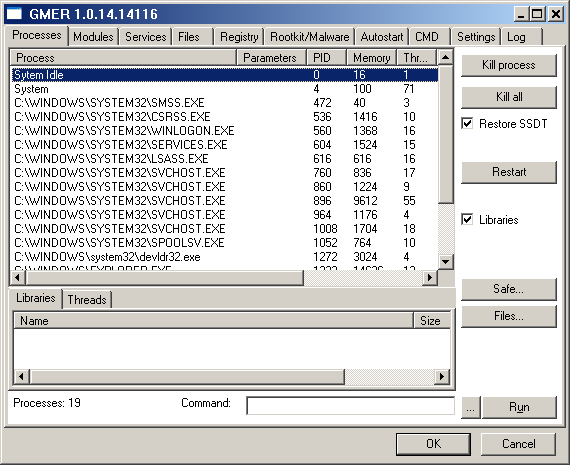Sort libraries by Name column header

[213, 321]
